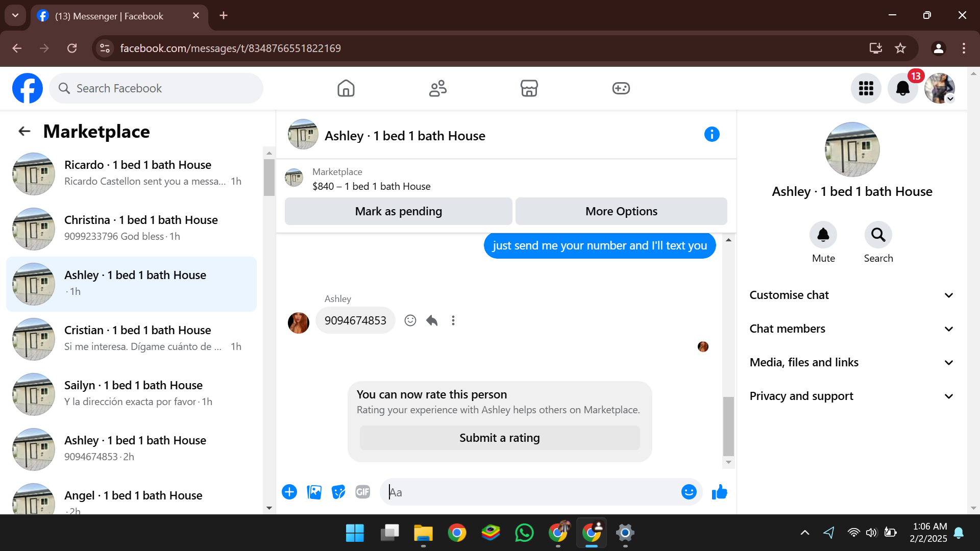This screenshot has width=980, height=551.
Task: Go to Facebook Marketplace tab
Action: click(x=529, y=88)
